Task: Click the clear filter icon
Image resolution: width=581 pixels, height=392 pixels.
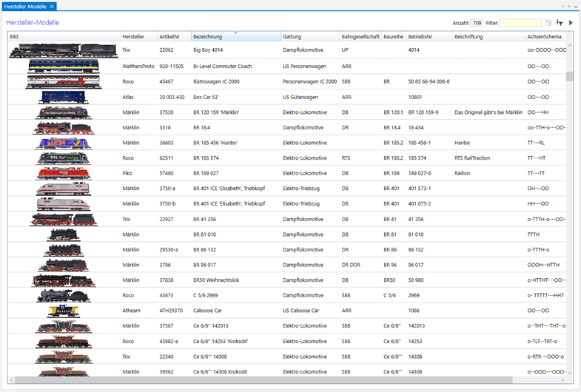Action: (x=548, y=23)
